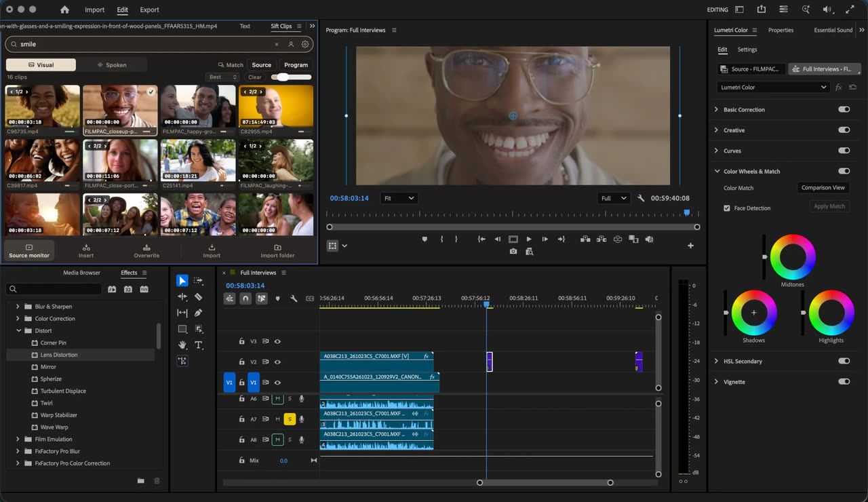This screenshot has height=502, width=868.
Task: Toggle the HSL Secondary switch
Action: pos(844,361)
